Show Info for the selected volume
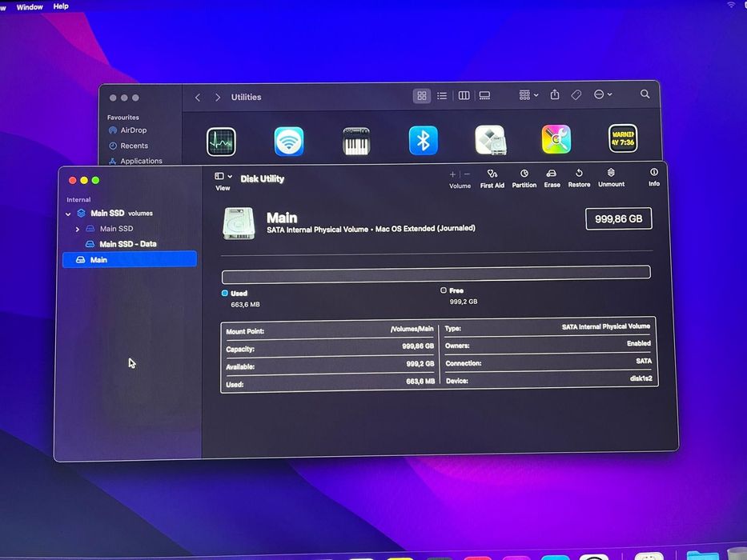Screen dimensions: 747x560 [x=654, y=177]
